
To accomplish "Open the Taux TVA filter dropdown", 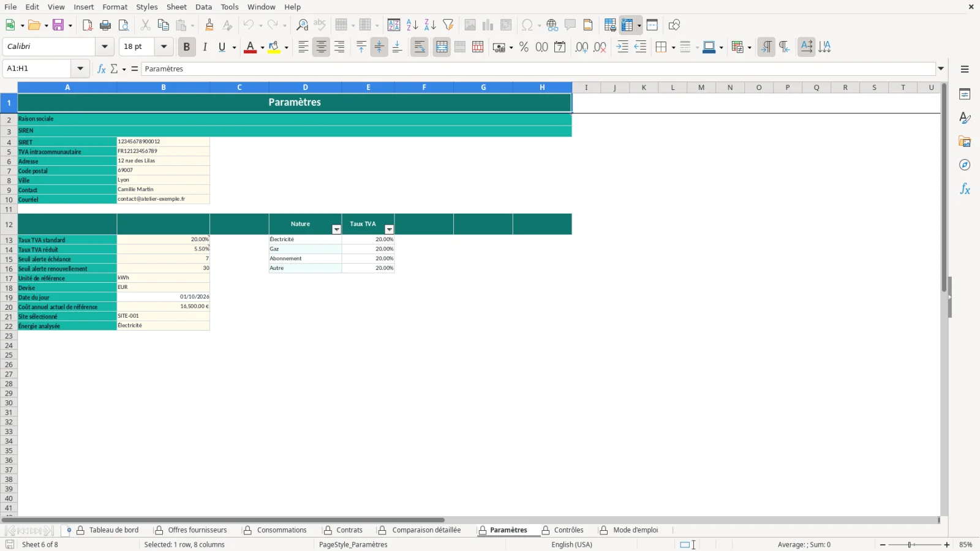I will [389, 230].
